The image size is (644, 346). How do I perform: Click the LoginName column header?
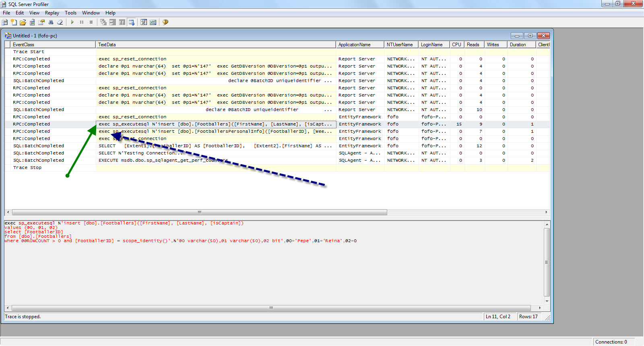(x=434, y=45)
